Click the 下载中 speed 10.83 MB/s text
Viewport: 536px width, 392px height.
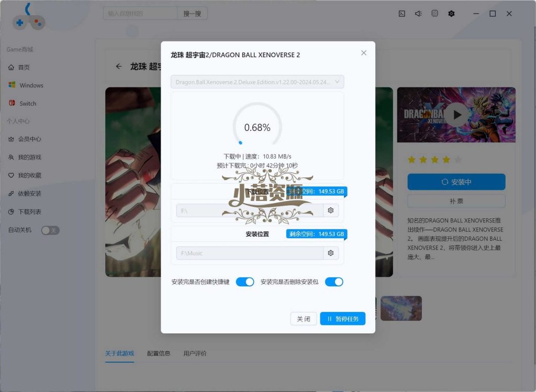pos(258,156)
